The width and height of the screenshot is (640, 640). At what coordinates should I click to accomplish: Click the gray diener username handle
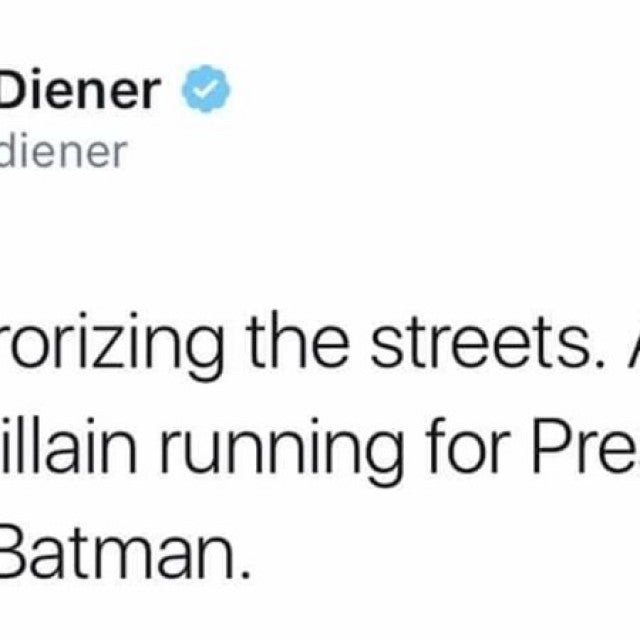pos(62,152)
